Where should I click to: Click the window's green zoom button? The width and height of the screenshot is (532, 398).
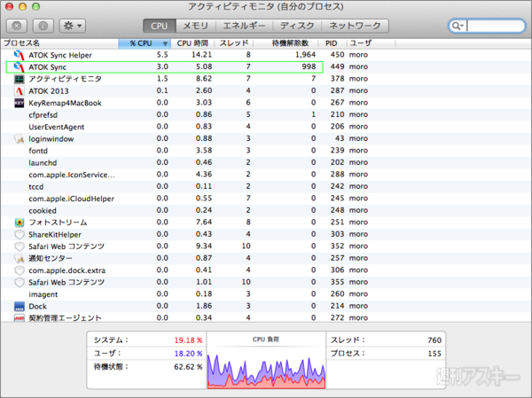[x=35, y=6]
